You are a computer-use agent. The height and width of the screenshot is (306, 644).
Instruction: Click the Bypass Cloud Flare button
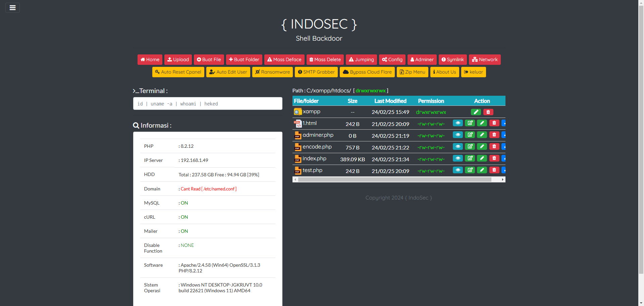pyautogui.click(x=367, y=72)
